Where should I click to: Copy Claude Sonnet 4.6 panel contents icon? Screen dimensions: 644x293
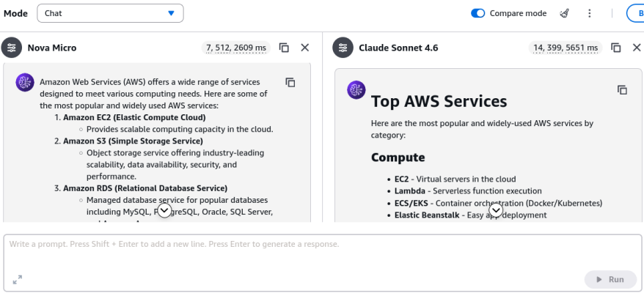(x=615, y=48)
